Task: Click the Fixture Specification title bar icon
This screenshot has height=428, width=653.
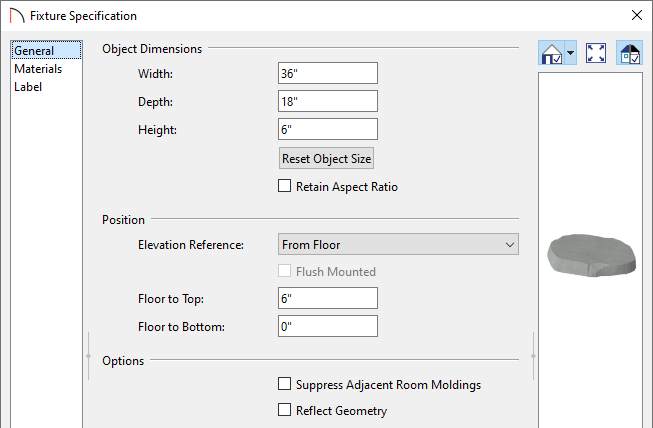Action: pos(17,16)
